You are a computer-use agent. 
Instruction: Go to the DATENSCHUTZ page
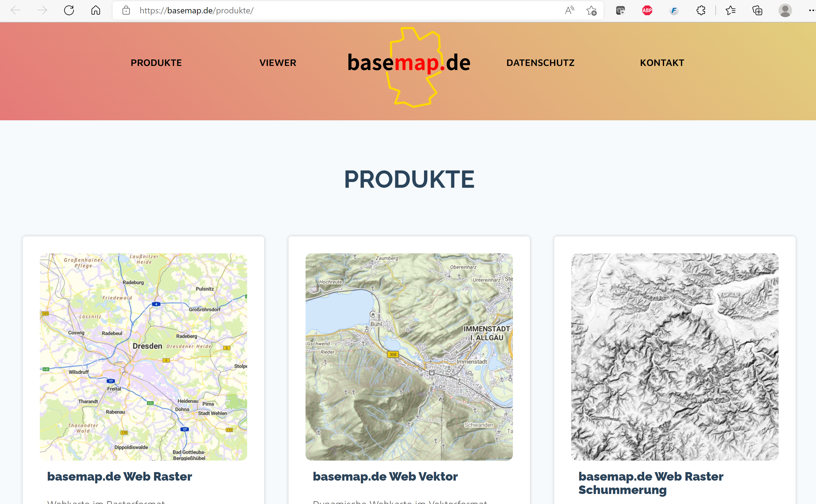[x=540, y=63]
